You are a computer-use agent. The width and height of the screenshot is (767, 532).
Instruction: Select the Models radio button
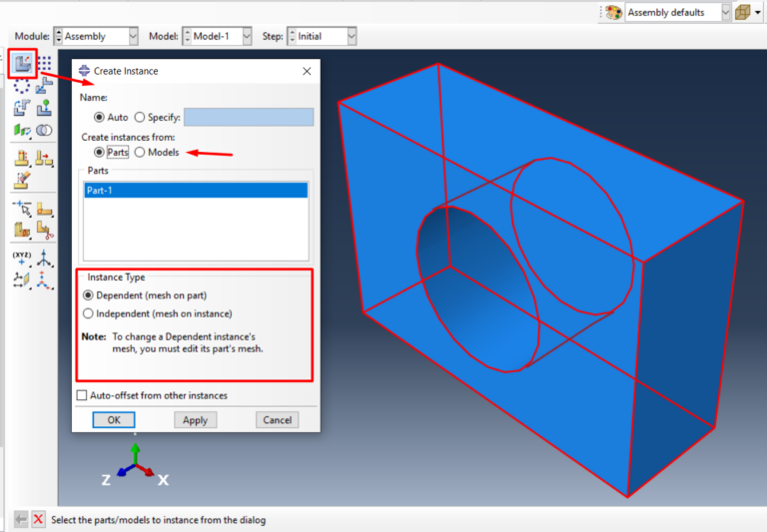(141, 152)
